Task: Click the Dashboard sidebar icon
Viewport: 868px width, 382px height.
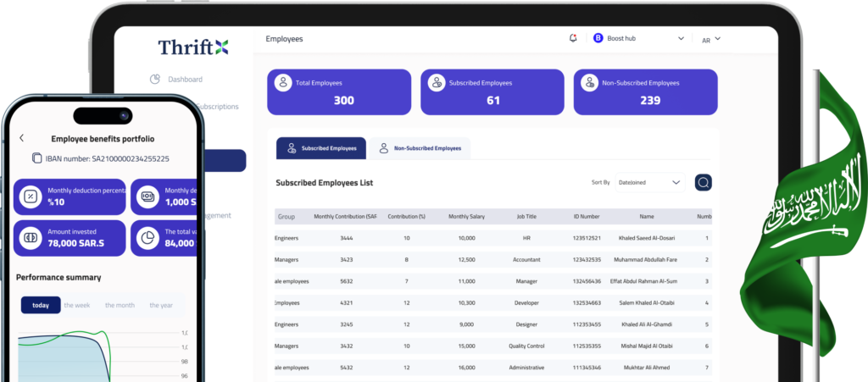Action: click(155, 79)
